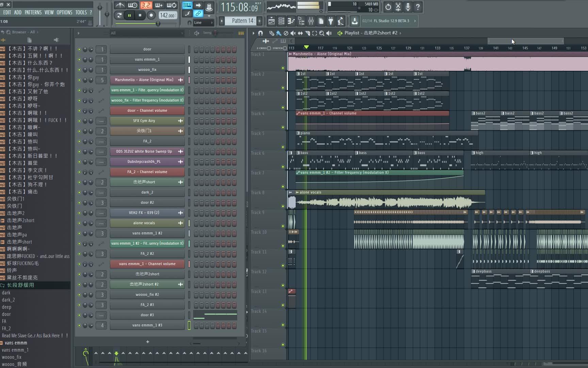Select the Marshmello - Alone (Original Mix) channel

(147, 80)
